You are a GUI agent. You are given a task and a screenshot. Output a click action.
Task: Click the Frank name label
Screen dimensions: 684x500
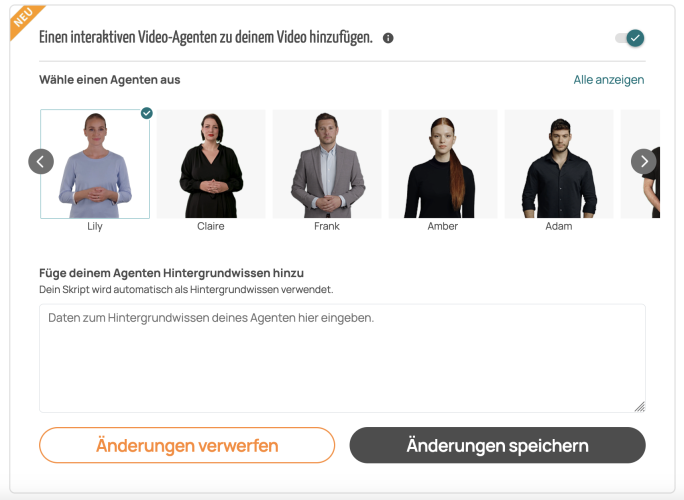[327, 226]
